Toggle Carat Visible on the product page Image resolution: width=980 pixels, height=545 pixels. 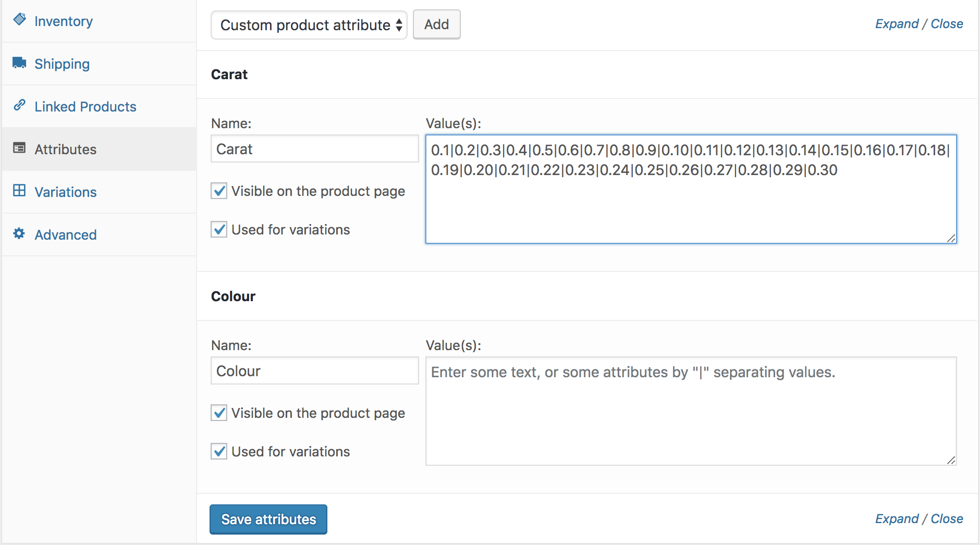219,191
